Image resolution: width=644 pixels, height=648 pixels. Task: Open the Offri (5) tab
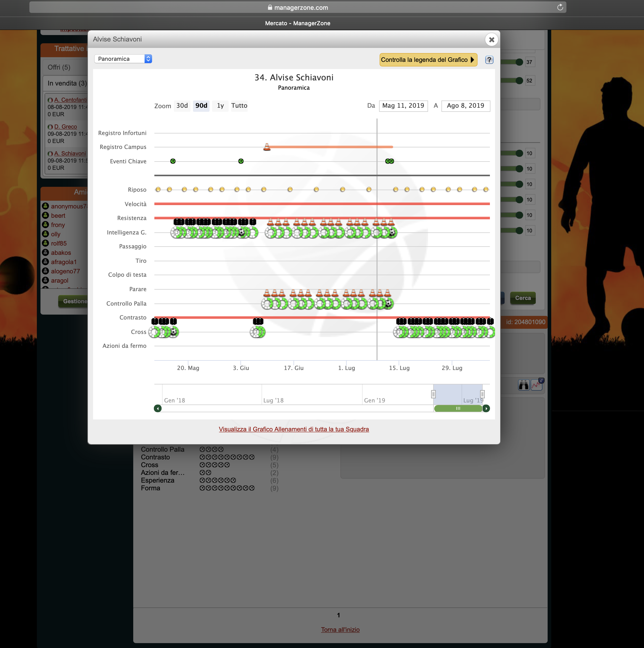[59, 67]
